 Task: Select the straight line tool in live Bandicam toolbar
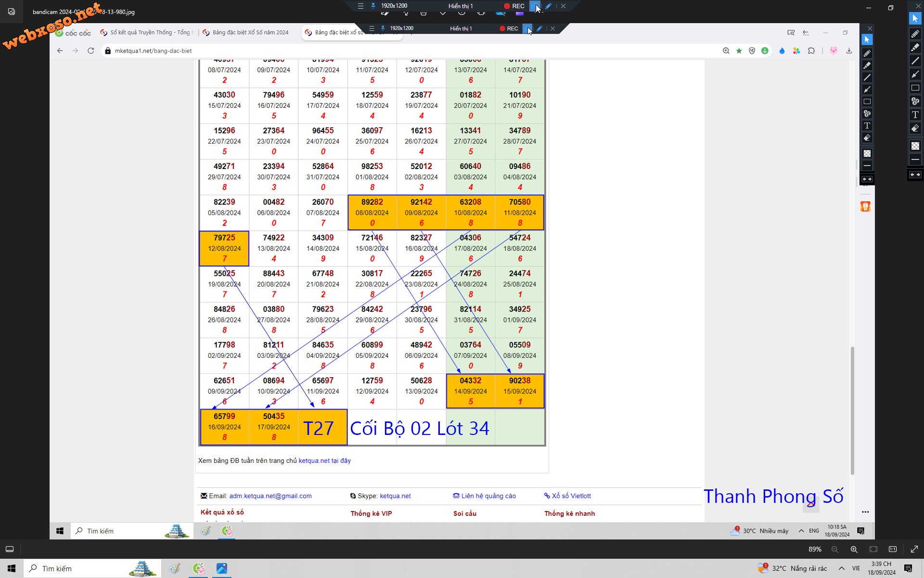[x=915, y=61]
